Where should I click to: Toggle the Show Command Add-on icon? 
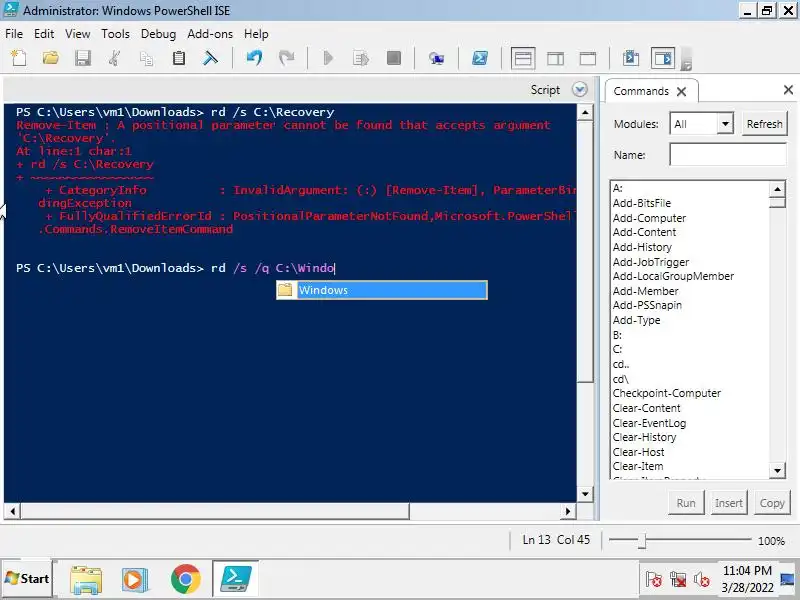click(663, 58)
